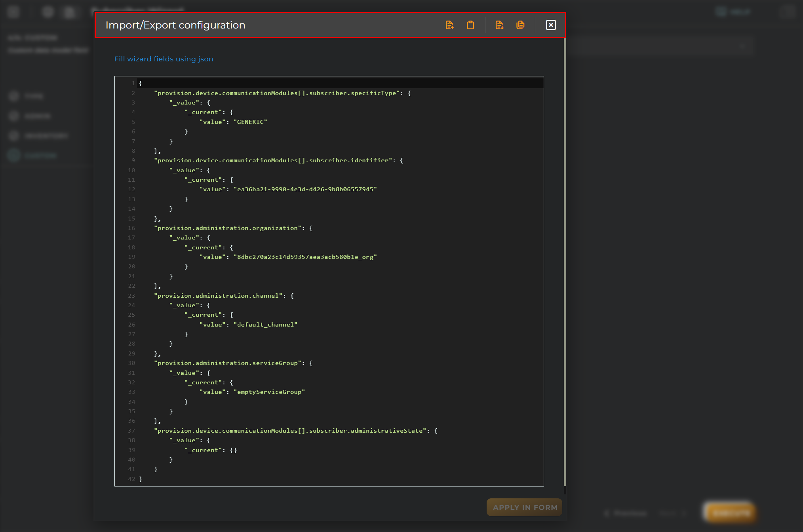Close the Import/Export configuration dialog
The image size is (803, 532).
(x=551, y=25)
